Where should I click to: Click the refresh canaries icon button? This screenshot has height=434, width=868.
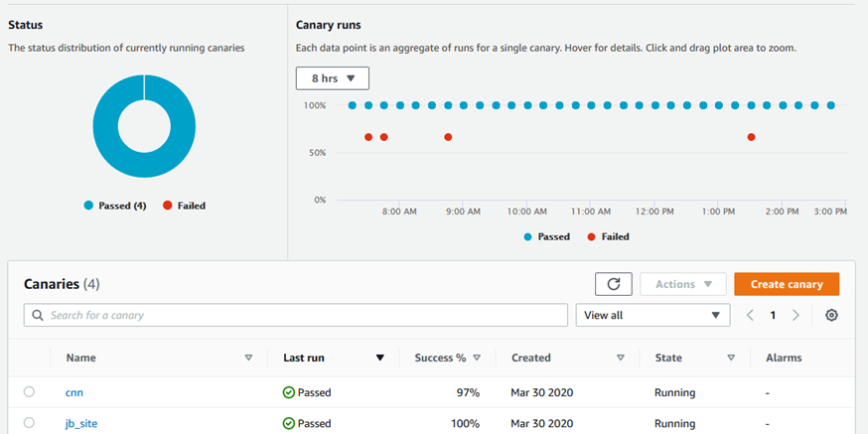tap(613, 284)
